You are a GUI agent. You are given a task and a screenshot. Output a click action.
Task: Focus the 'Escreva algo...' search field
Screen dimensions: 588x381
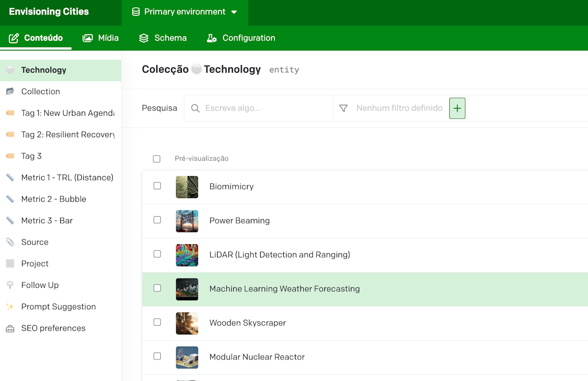pos(259,108)
